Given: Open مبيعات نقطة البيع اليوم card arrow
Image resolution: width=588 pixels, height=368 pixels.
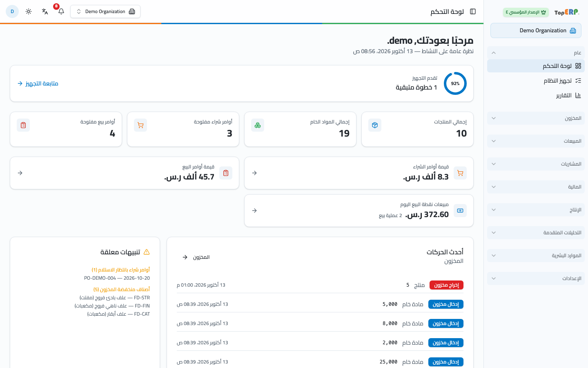Looking at the screenshot, I should pos(254,211).
